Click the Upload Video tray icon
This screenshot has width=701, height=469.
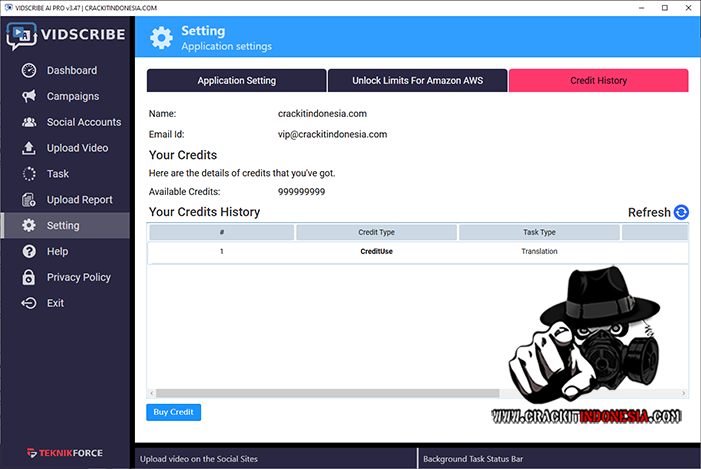[29, 148]
